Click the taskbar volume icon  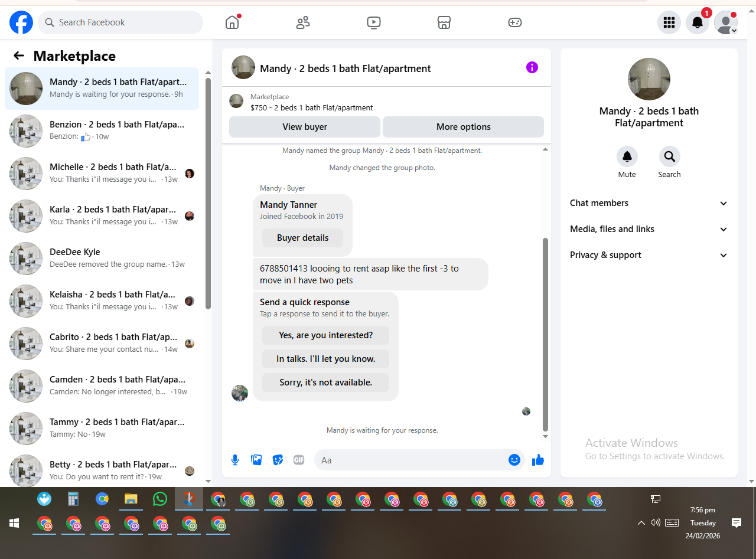coord(655,522)
